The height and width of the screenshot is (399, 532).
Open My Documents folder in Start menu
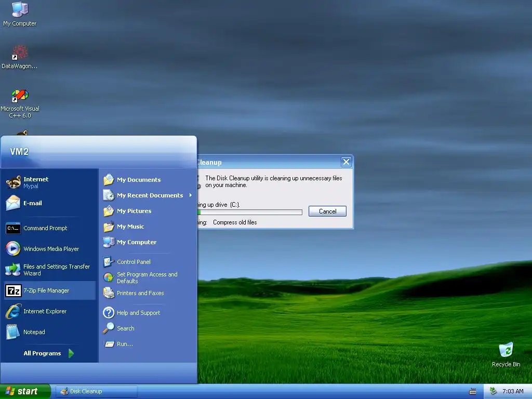coord(148,179)
